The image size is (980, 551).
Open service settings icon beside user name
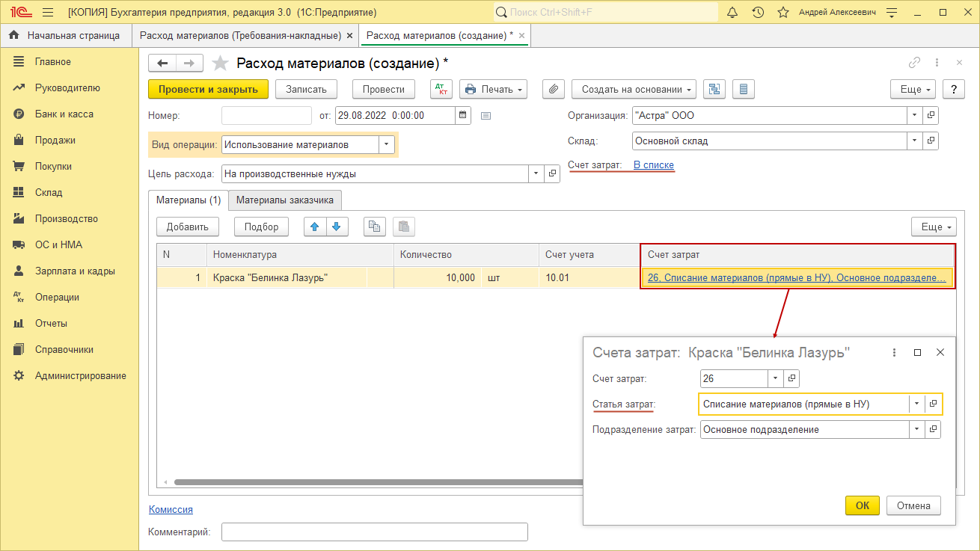pos(891,13)
